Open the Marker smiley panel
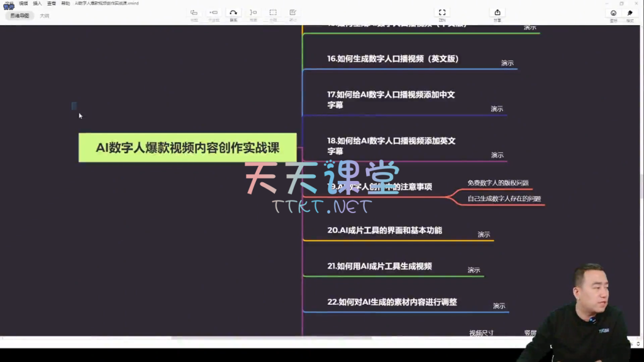Viewport: 644px width, 362px height. [613, 14]
